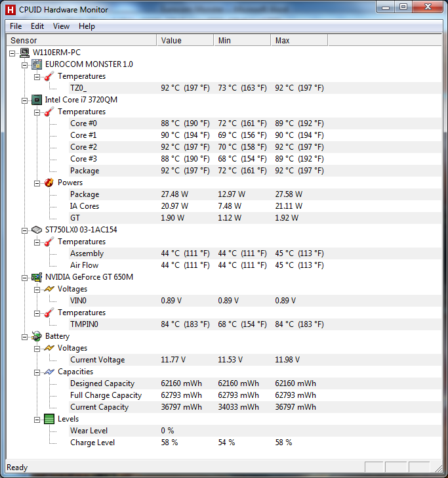Collapse the ST750LX0 03-1AC154 drive node
This screenshot has width=448, height=478.
[25, 230]
